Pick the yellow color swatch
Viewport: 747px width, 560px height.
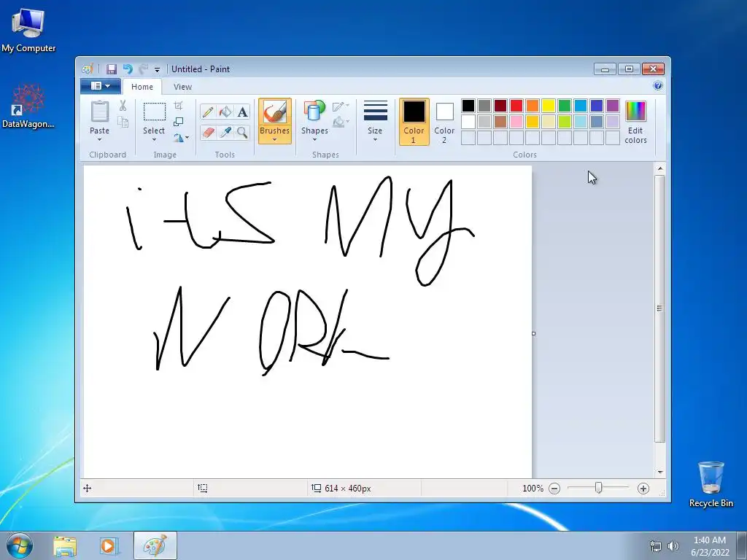pyautogui.click(x=549, y=106)
